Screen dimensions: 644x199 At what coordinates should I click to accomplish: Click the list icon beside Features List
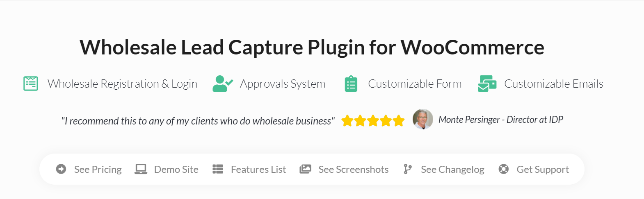tap(218, 169)
